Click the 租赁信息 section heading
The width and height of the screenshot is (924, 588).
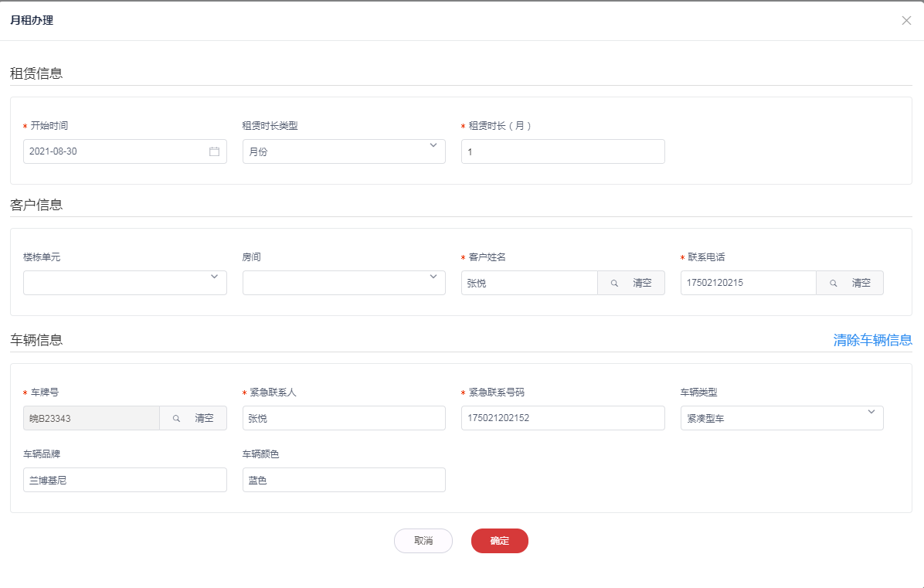click(36, 73)
